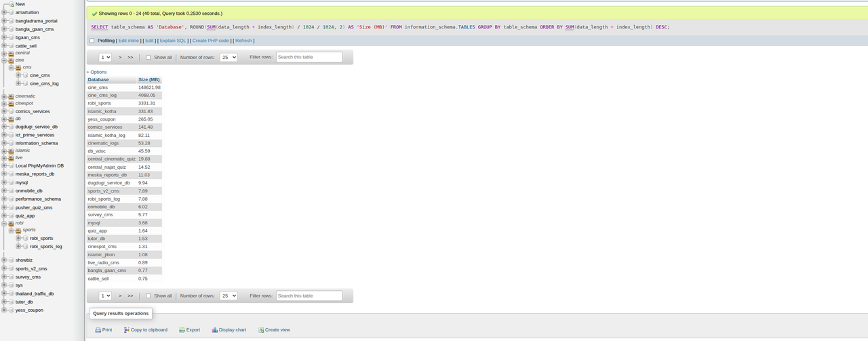Click the Display chart bar-graph icon
Image resolution: width=868 pixels, height=341 pixels.
pyautogui.click(x=215, y=330)
